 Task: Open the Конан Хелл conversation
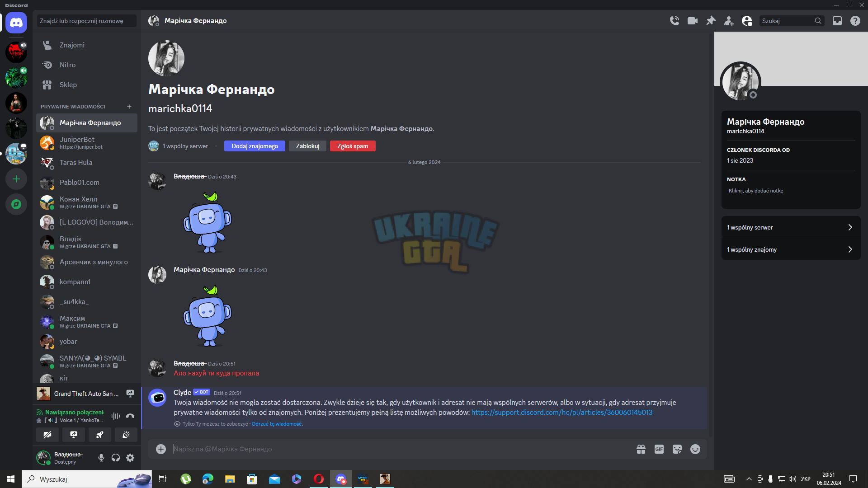87,202
